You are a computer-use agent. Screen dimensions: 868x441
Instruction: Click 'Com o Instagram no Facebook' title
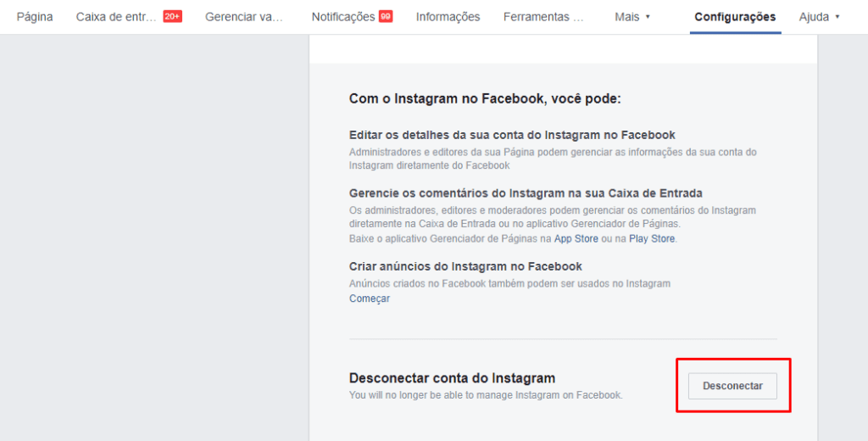click(485, 99)
